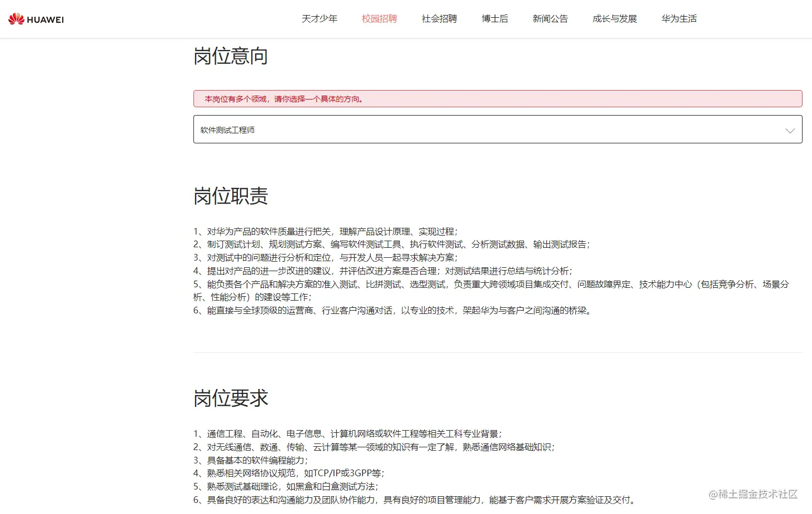The image size is (812, 514).
Task: Select the 岗位职责 heading
Action: [231, 196]
